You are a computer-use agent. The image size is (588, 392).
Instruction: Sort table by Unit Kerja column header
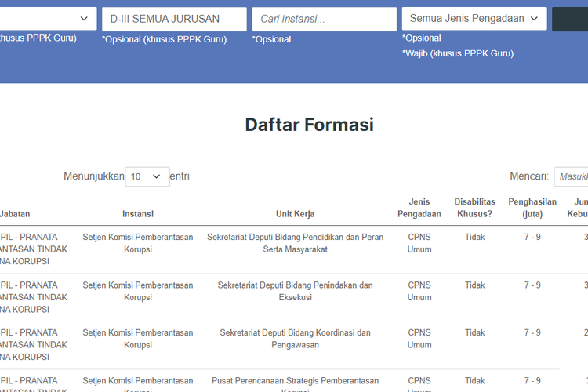[295, 214]
